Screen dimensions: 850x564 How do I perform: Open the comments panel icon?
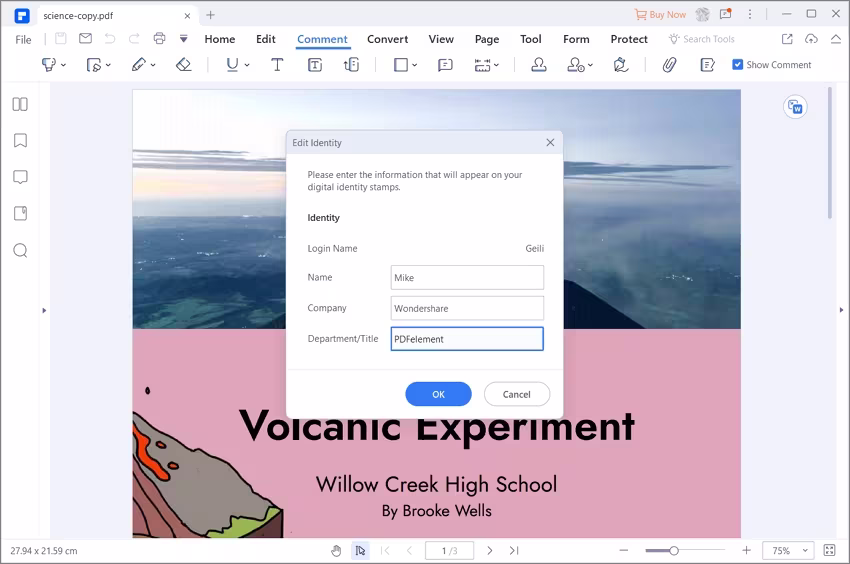[20, 177]
